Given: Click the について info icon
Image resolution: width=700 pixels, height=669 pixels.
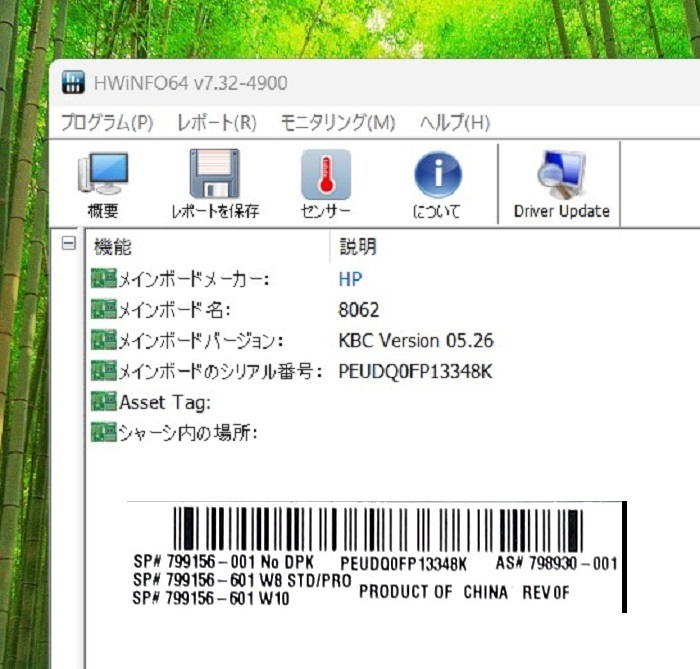Looking at the screenshot, I should [438, 175].
